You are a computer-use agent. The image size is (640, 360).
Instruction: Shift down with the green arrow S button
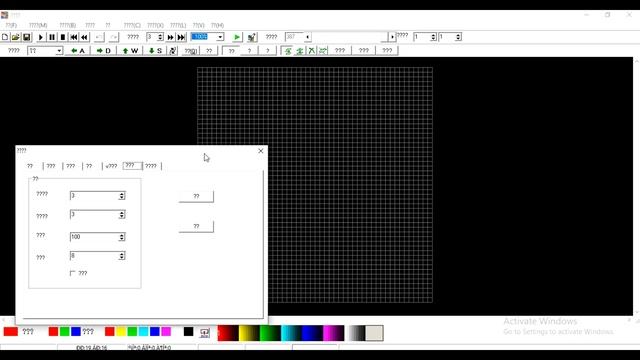155,51
